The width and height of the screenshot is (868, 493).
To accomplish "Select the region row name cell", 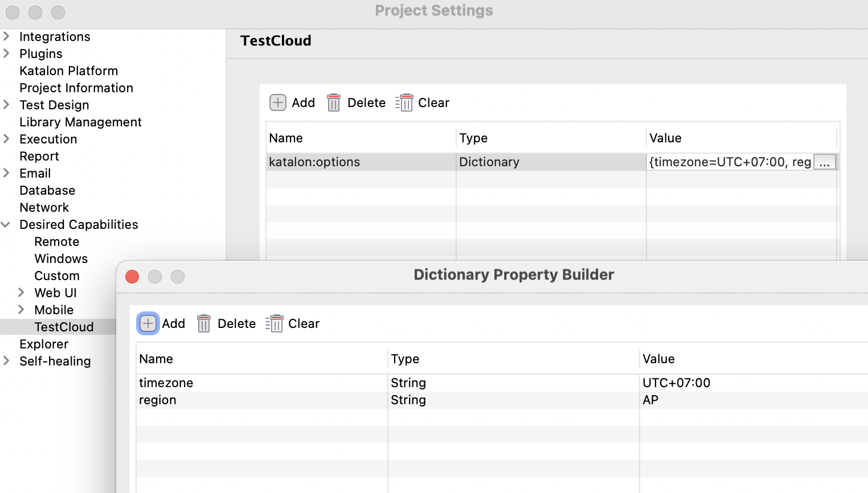I will coord(262,400).
